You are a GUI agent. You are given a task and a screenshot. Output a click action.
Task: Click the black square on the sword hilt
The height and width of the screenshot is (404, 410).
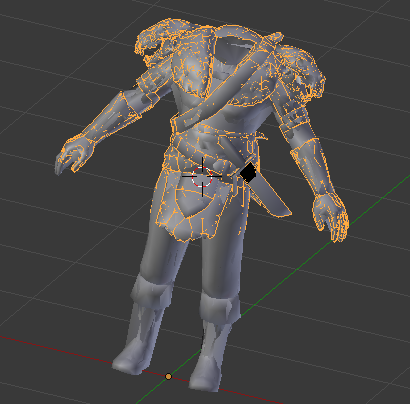point(248,173)
